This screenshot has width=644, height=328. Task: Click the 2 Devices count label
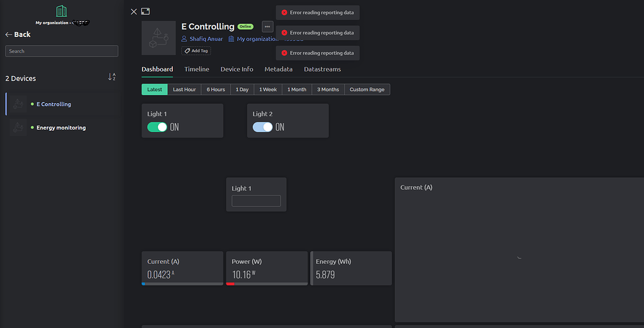point(21,79)
